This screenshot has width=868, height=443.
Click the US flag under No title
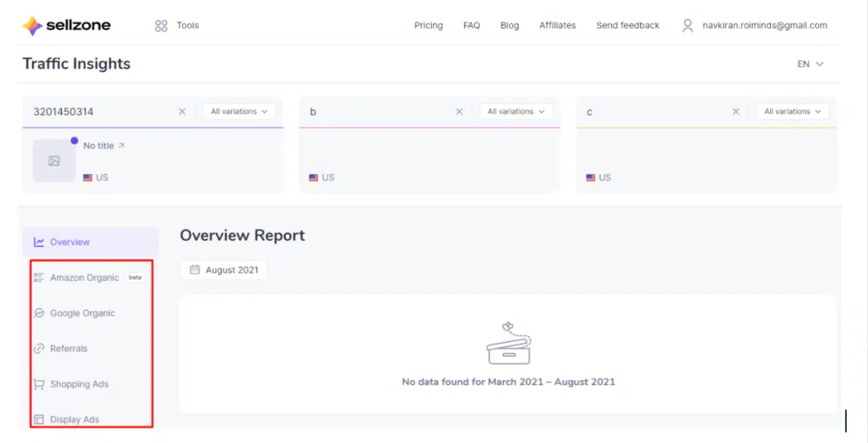tap(88, 178)
